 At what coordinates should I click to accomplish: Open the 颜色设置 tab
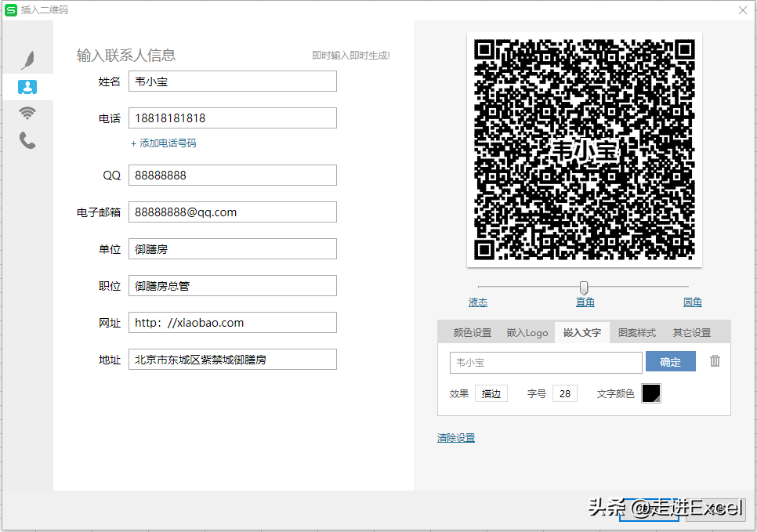coord(473,333)
